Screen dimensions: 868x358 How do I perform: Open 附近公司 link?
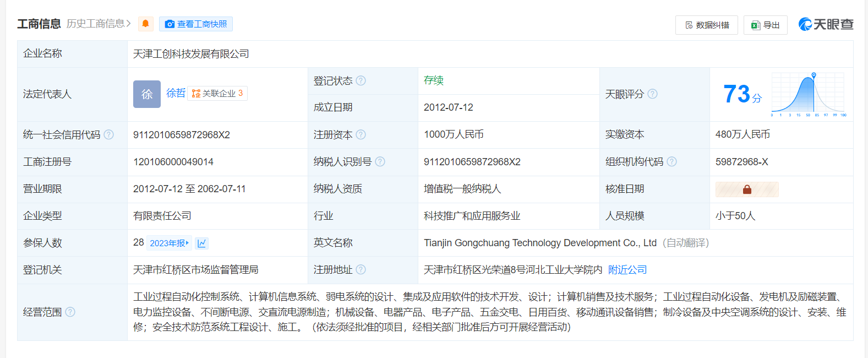coord(627,270)
